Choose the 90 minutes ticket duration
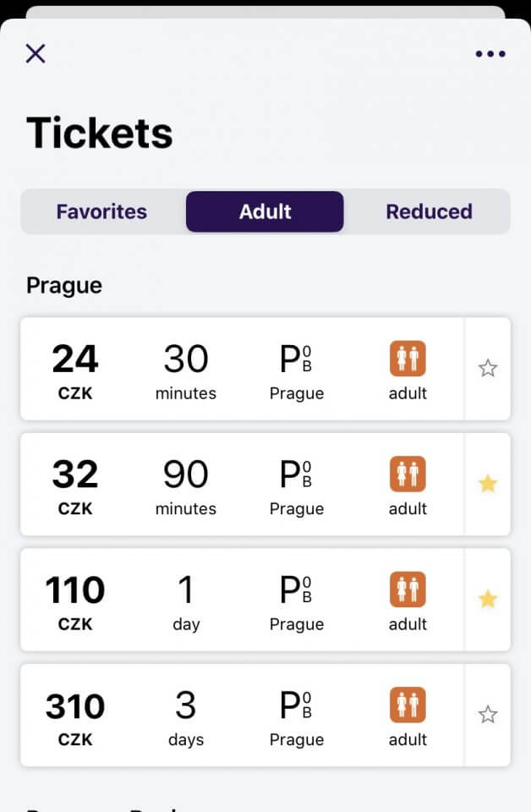 [x=186, y=485]
